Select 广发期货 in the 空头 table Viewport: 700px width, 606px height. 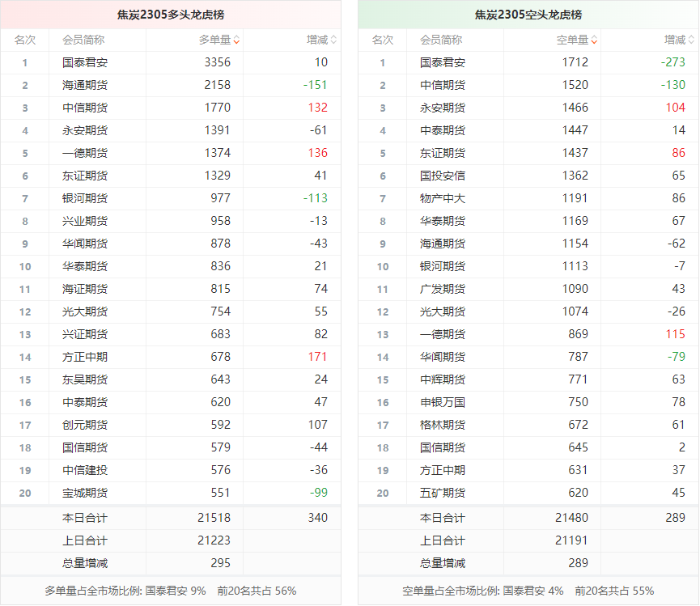coord(442,289)
